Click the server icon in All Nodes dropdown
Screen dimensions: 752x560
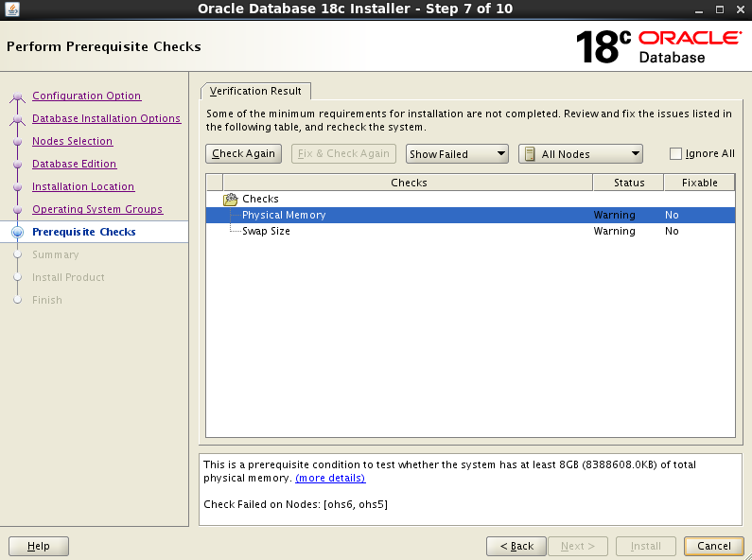pyautogui.click(x=530, y=154)
